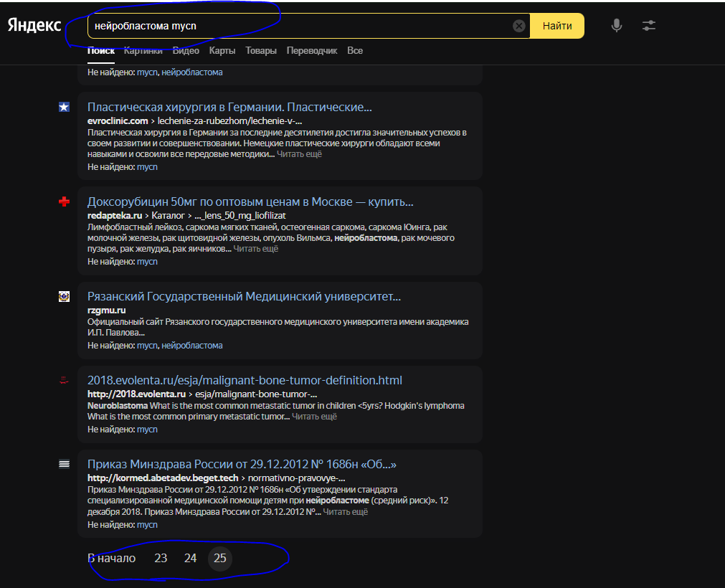Open the redapteka.ru domain link
The height and width of the screenshot is (588, 725).
115,215
